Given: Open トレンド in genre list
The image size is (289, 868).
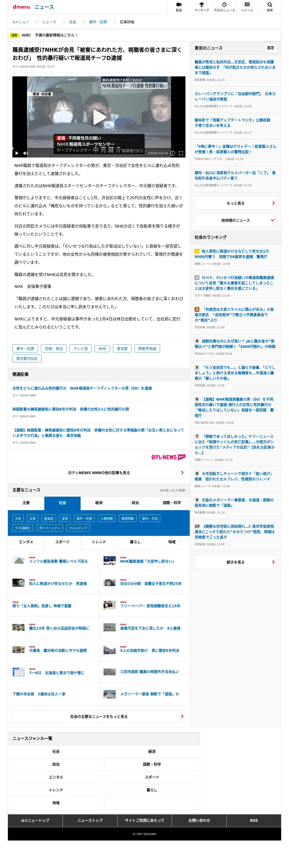Looking at the screenshot, I should (56, 790).
